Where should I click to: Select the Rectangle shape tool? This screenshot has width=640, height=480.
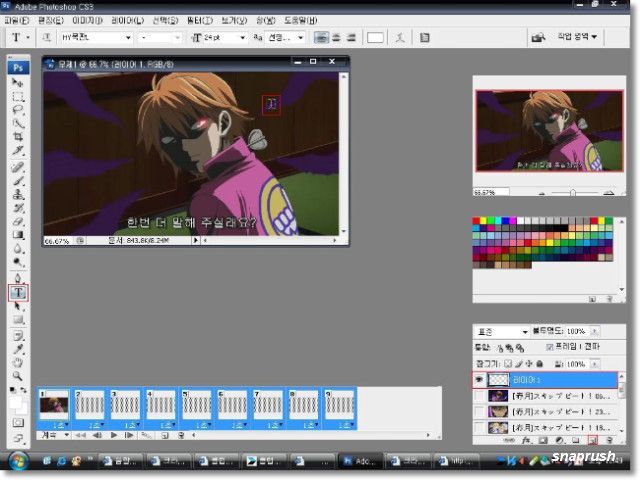(18, 320)
